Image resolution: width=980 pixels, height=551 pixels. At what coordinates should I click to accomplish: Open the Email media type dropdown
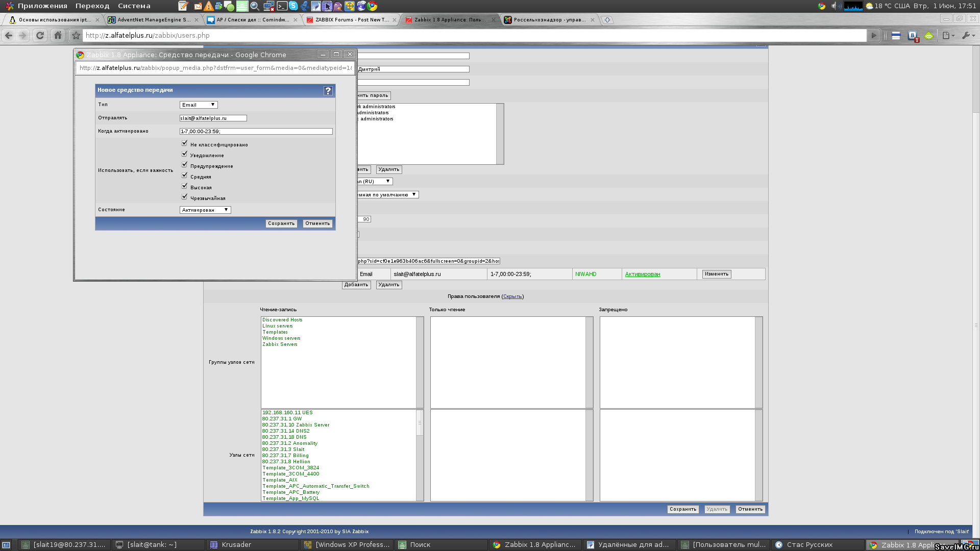199,105
